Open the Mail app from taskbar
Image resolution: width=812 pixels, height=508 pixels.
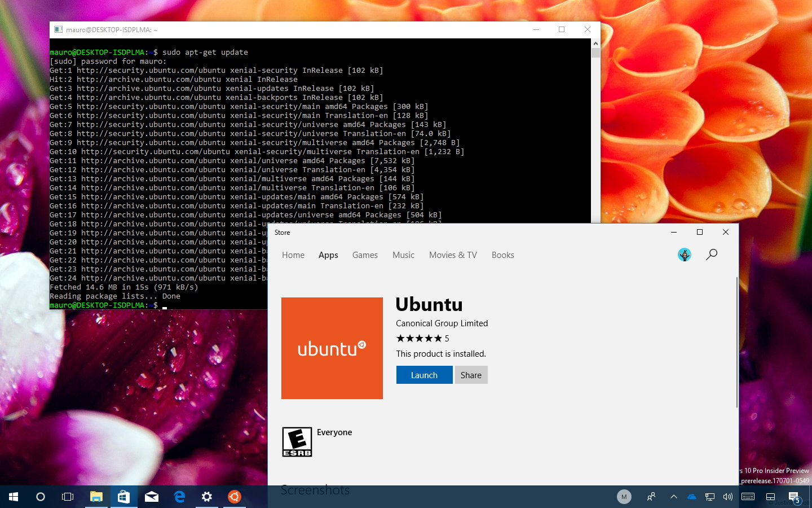point(151,497)
